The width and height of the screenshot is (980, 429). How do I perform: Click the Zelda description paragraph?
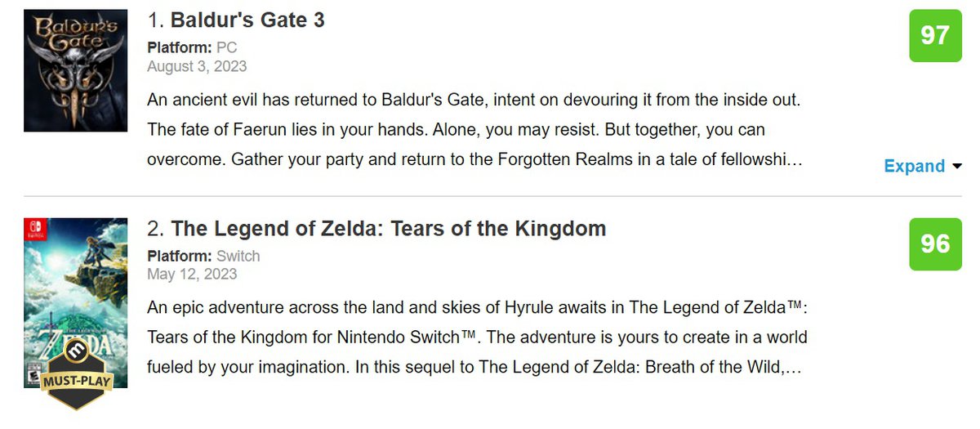coord(477,337)
